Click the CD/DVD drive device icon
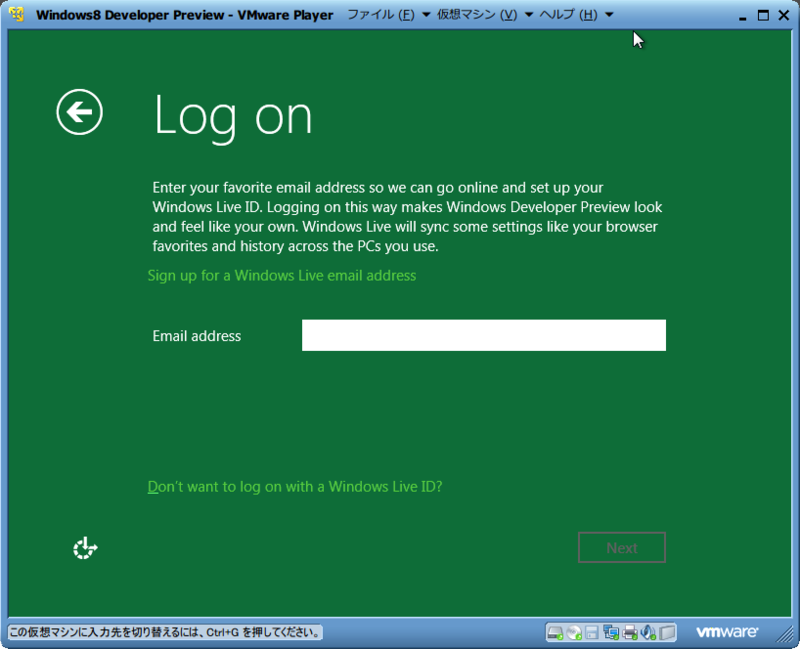This screenshot has width=800, height=649. (574, 633)
